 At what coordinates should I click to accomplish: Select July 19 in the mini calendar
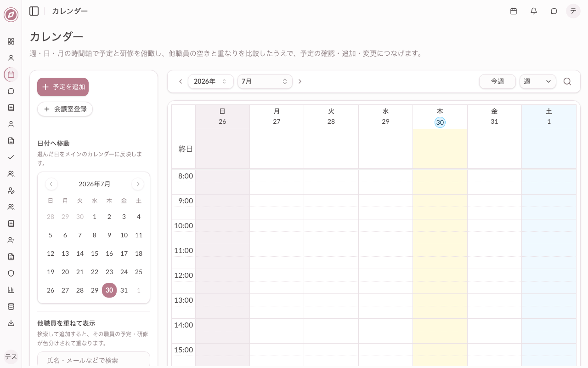[x=51, y=272]
